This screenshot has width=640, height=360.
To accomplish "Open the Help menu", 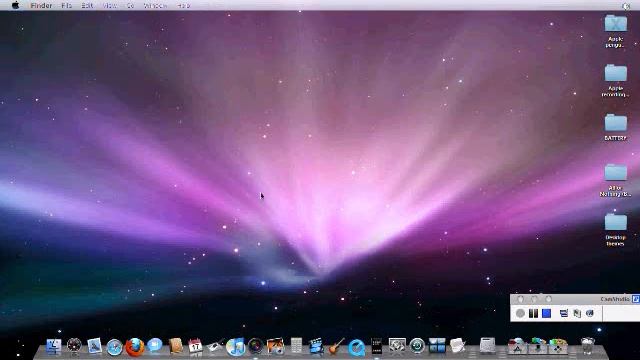I will pyautogui.click(x=184, y=6).
